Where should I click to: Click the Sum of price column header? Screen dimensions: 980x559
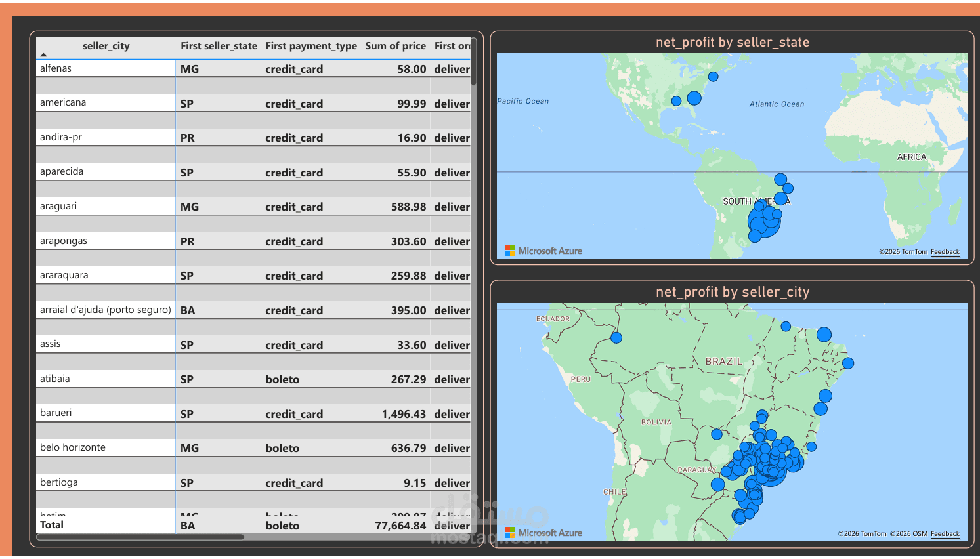click(395, 46)
